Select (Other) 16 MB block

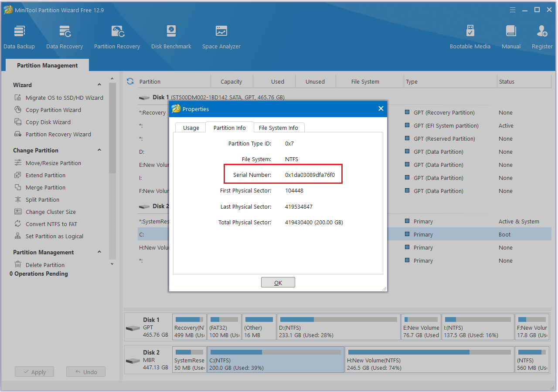click(259, 327)
